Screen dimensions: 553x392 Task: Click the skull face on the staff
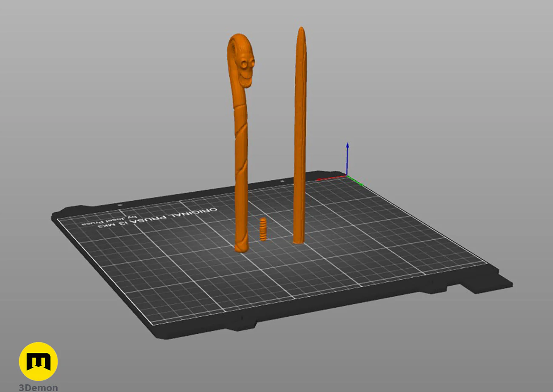(x=245, y=71)
